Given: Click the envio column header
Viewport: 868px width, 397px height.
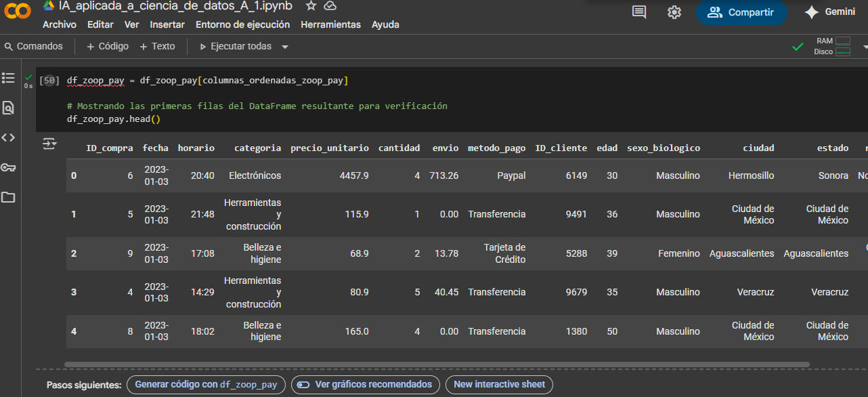Looking at the screenshot, I should [x=446, y=148].
